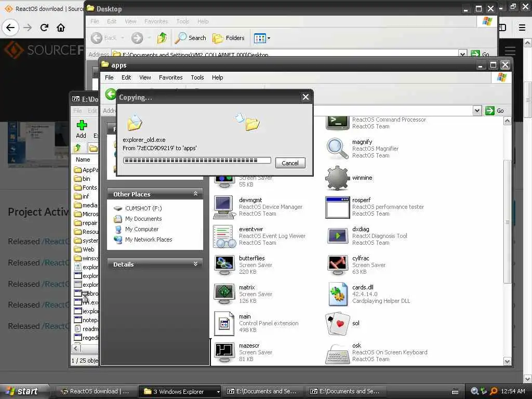Click up arrow of apps window scrollbar

point(507,121)
